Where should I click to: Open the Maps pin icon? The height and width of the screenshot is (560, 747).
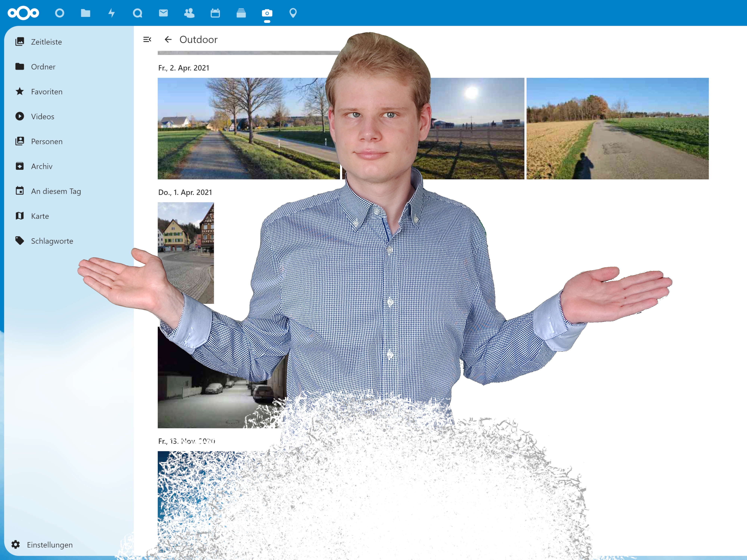click(x=293, y=13)
